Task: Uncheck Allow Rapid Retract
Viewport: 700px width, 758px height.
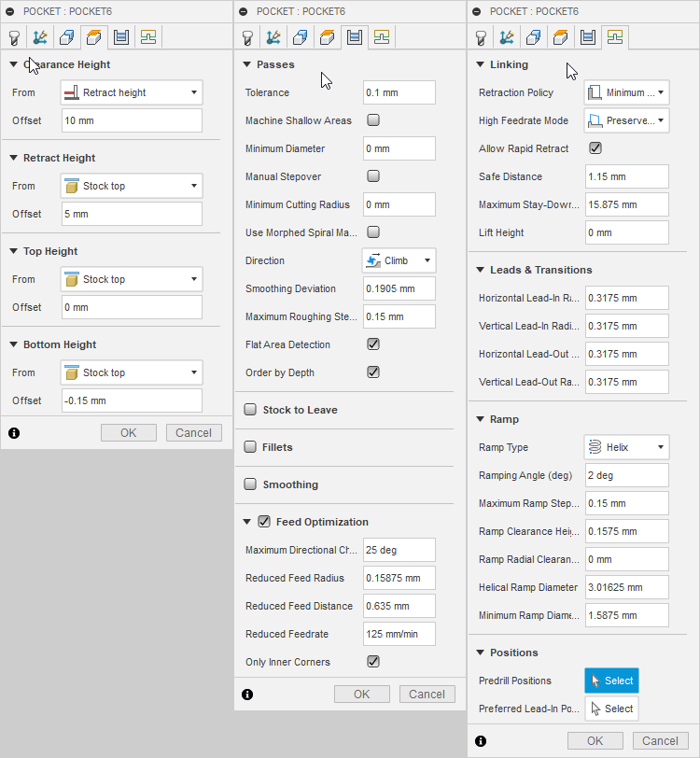Action: tap(595, 147)
